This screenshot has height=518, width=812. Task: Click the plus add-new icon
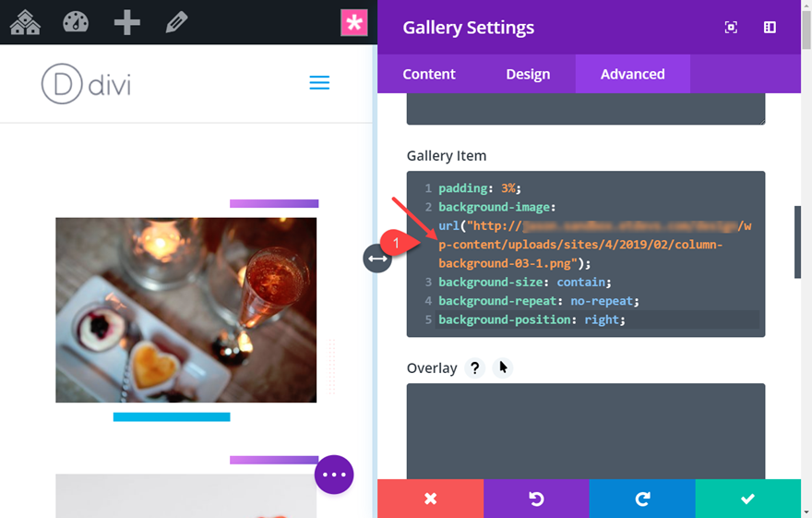[127, 22]
